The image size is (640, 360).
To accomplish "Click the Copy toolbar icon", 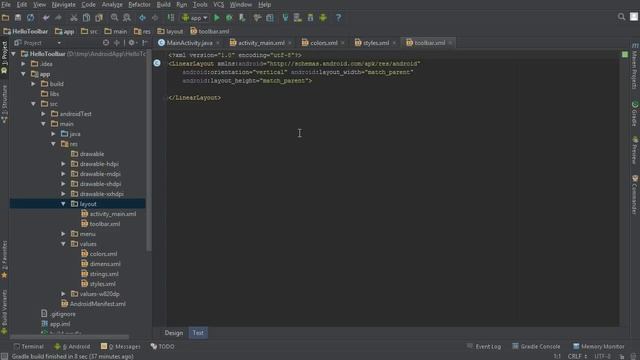I will [x=86, y=18].
